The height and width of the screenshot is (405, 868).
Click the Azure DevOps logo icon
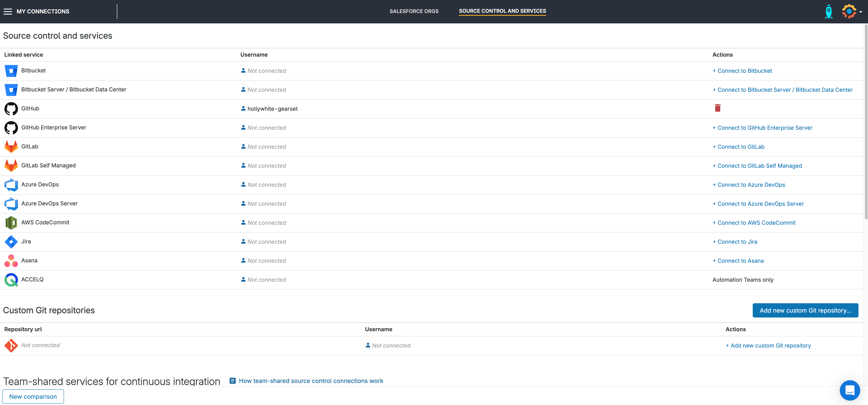tap(11, 185)
